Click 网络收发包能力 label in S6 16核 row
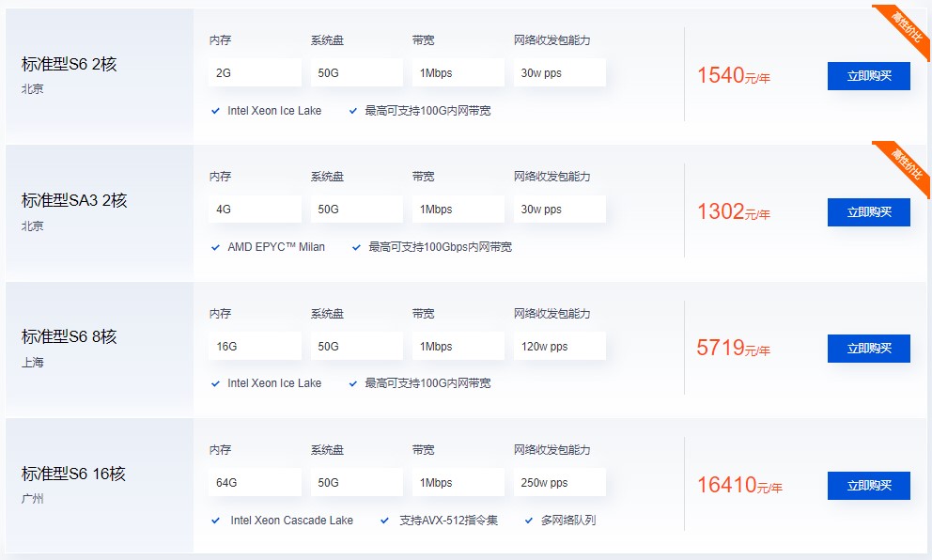Image resolution: width=932 pixels, height=560 pixels. click(x=552, y=450)
